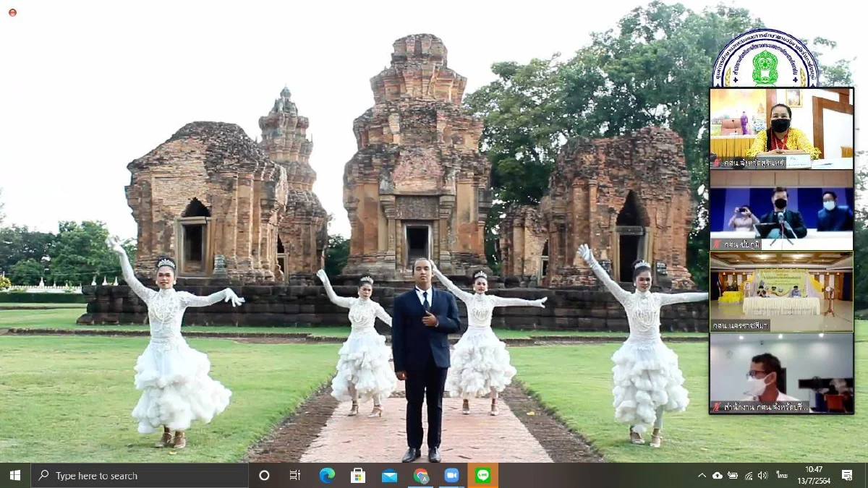Click the muted microphone icon on กศน.ชัยภูมิ tile
Screen dimensions: 868x488
coord(716,244)
